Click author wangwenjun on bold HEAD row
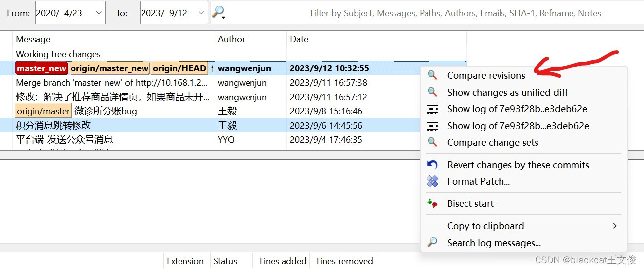Viewport: 644px width, 269px height. 245,68
